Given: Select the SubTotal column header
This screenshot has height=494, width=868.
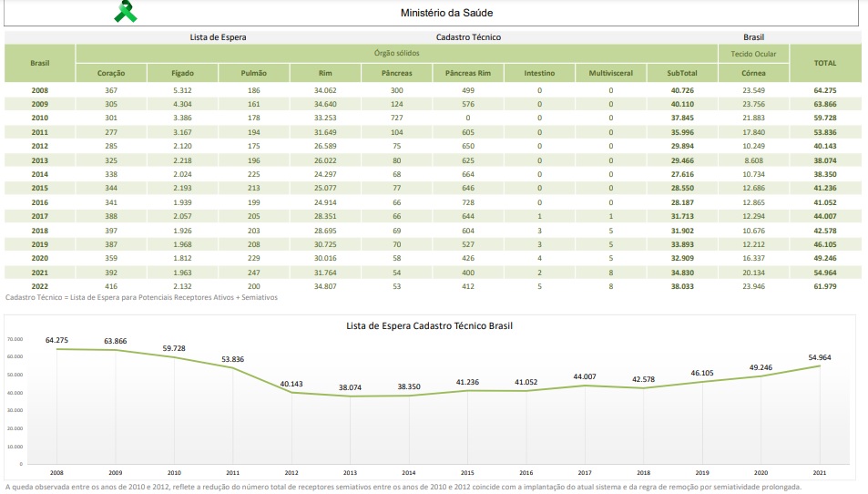Looking at the screenshot, I should [682, 72].
